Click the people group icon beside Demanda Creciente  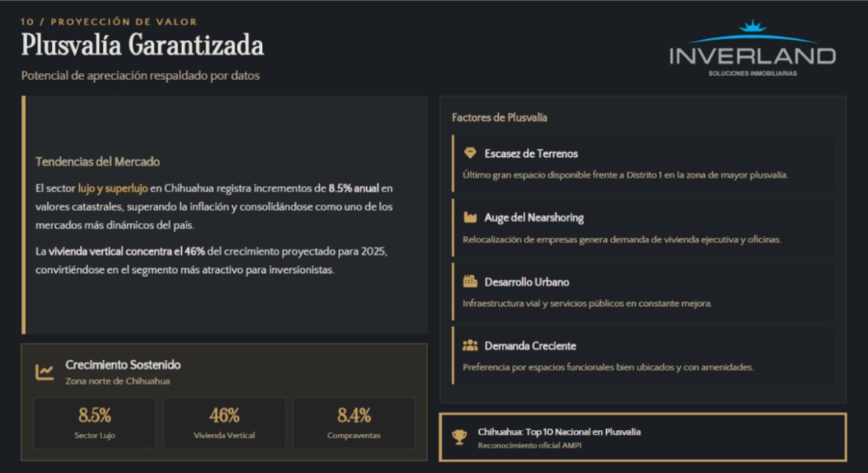pos(470,345)
